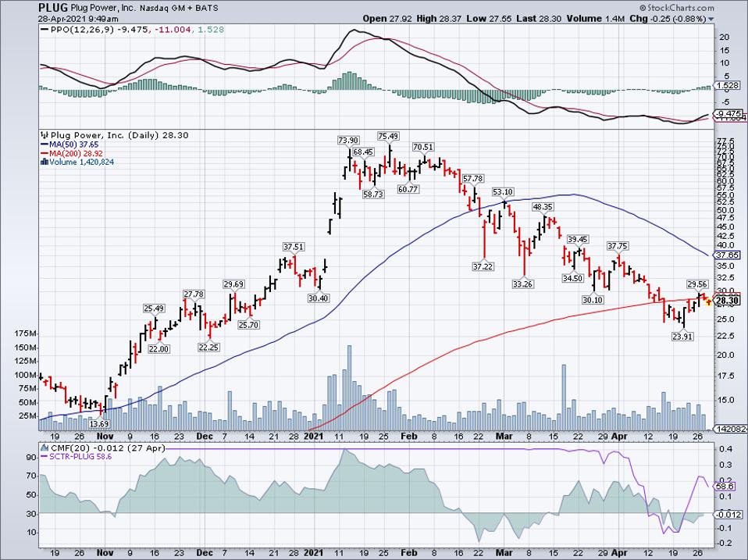Image resolution: width=748 pixels, height=560 pixels.
Task: Click the 'MA(50) 37.65' legend entry
Action: pyautogui.click(x=74, y=144)
